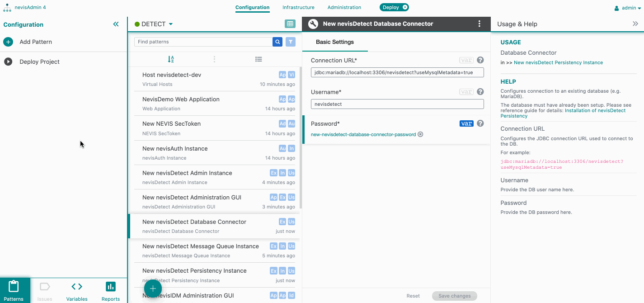Image resolution: width=644 pixels, height=303 pixels.
Task: Click the new-nevisdetect-database-connector-password variable link
Action: click(363, 134)
